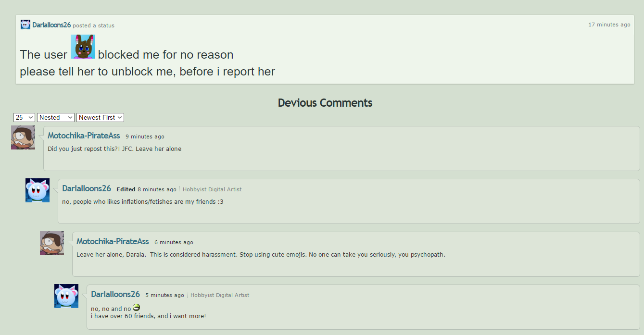Screen dimensions: 644x335
Task: Open Motochika-PirateAss username on the first comment
Action: point(84,136)
